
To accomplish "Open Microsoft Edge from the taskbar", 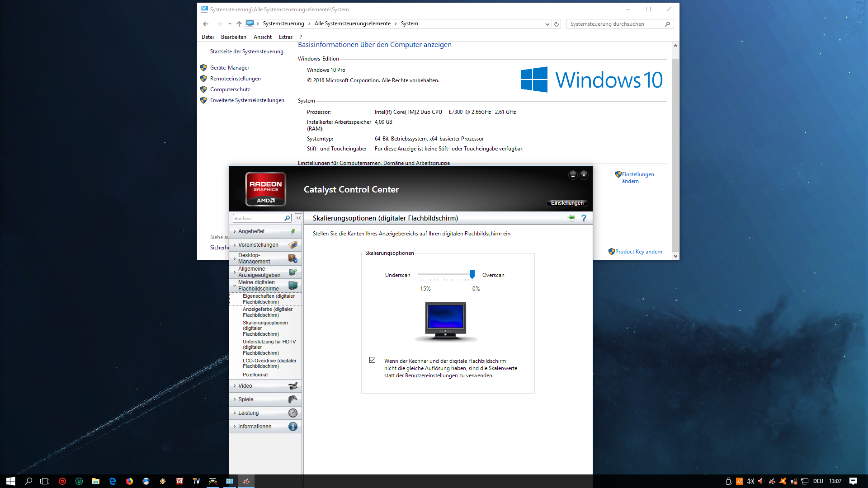I will tap(113, 481).
